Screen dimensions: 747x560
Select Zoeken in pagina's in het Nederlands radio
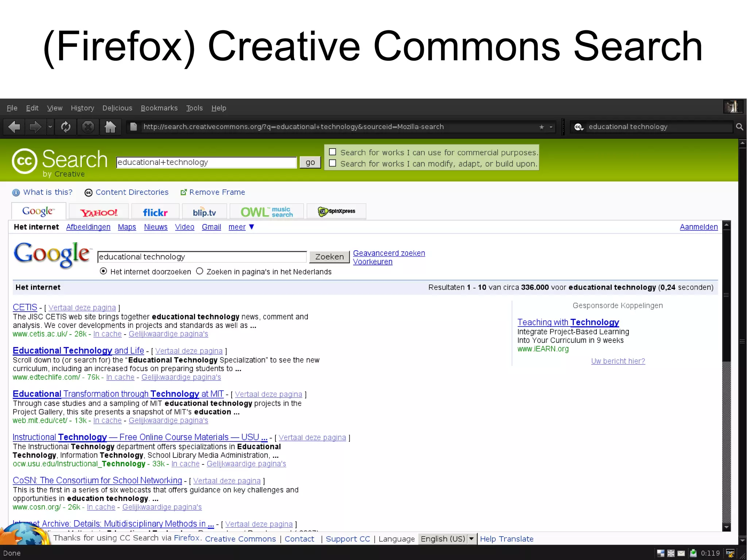[x=200, y=271]
